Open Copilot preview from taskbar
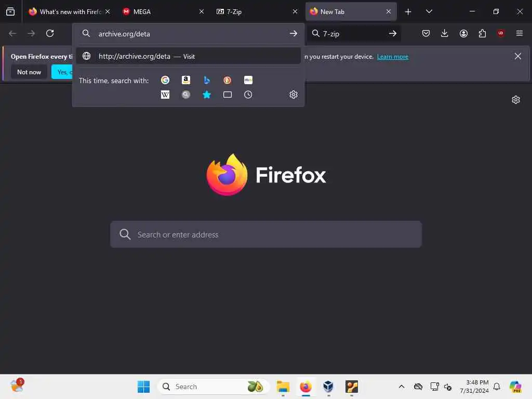 tap(515, 387)
